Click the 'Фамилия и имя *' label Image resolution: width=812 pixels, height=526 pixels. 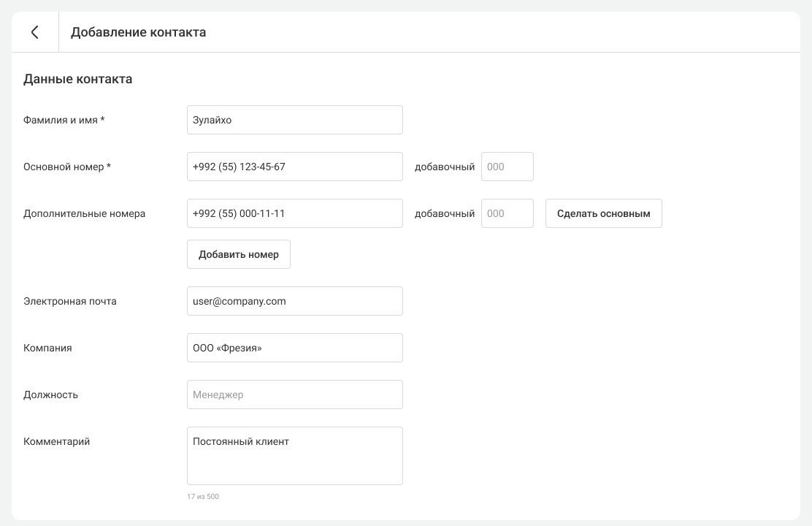coord(64,120)
